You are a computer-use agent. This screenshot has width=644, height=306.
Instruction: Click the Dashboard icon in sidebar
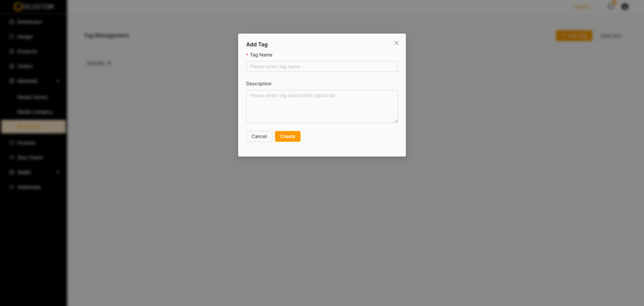click(12, 22)
